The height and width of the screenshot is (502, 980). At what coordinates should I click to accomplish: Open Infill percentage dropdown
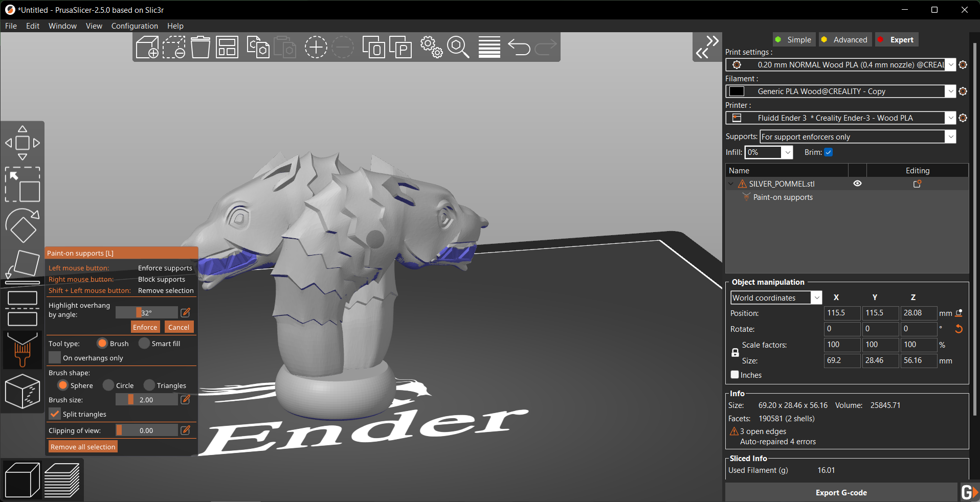[x=788, y=152]
